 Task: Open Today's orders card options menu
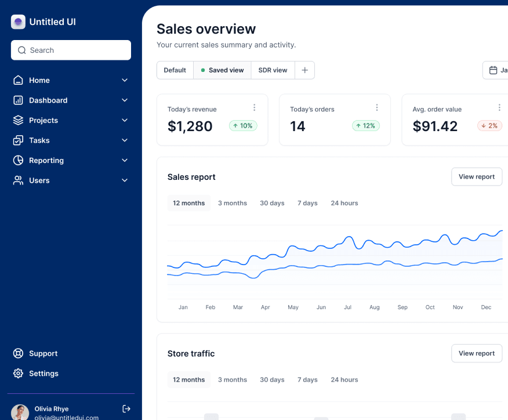point(377,107)
